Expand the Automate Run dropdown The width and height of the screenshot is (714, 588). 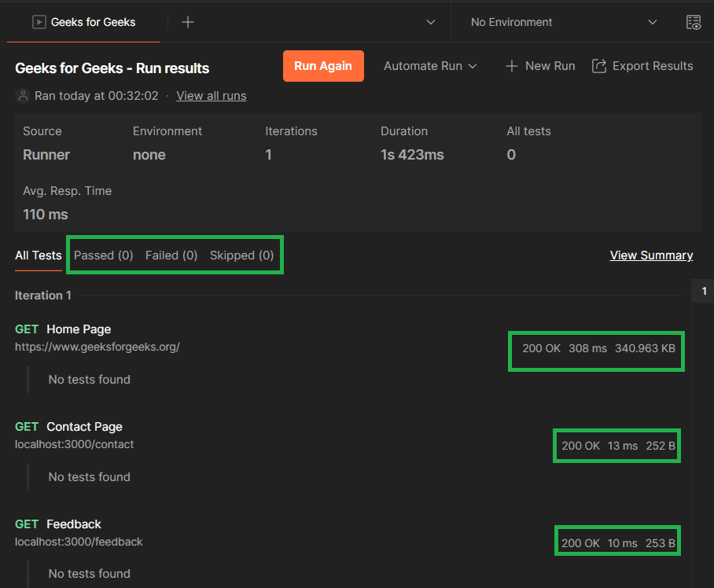[x=430, y=66]
